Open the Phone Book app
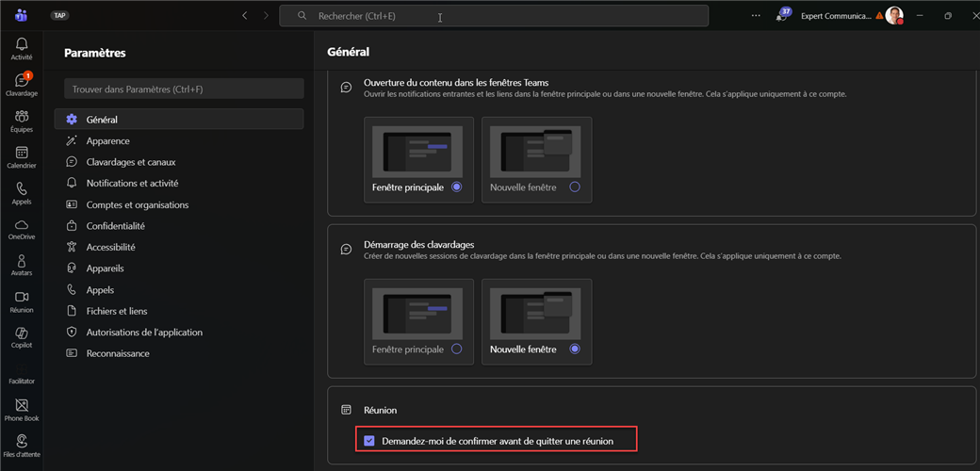 click(x=21, y=409)
